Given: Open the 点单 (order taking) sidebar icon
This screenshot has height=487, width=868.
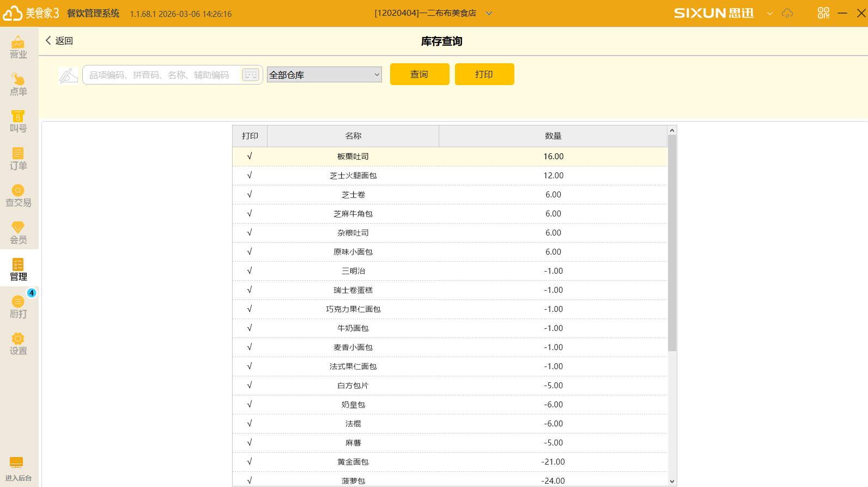Looking at the screenshot, I should tap(18, 85).
